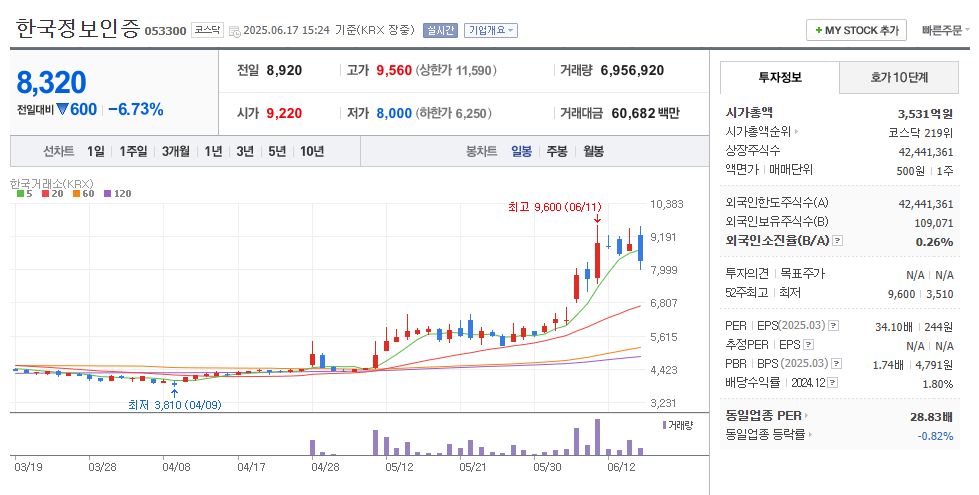This screenshot has width=979, height=495.
Task: Click the red arrow marking 최고 9,600
Action: pos(598,218)
